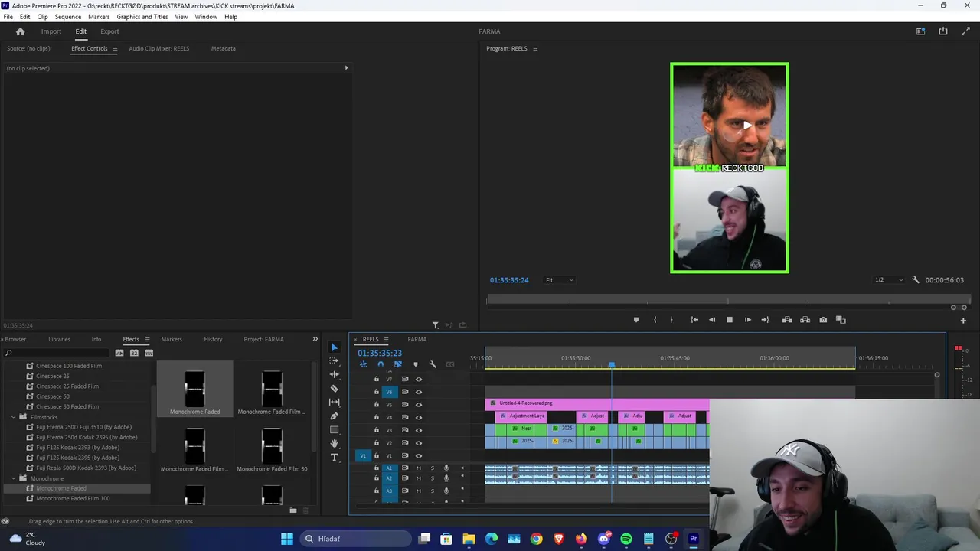Open the Workspaces icon at top right
This screenshot has width=980, height=551.
point(921,31)
